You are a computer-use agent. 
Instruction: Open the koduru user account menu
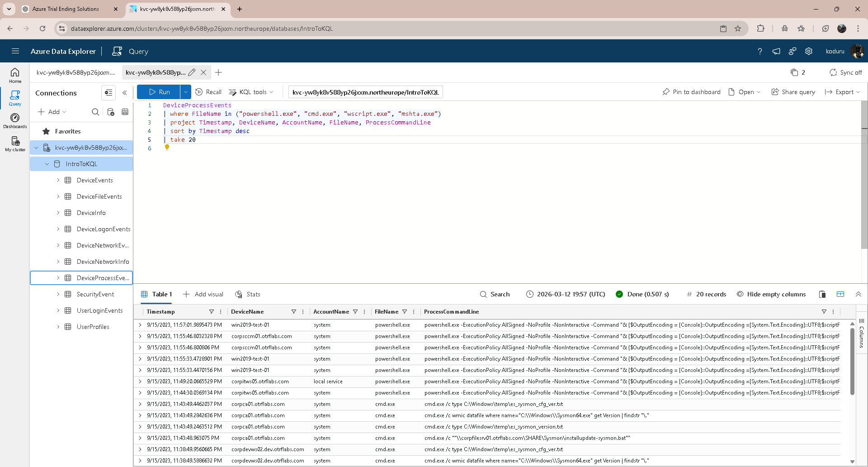844,51
